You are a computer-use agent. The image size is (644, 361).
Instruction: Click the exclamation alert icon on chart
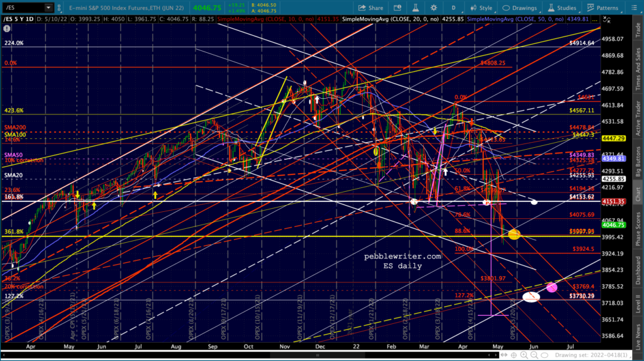(7, 28)
